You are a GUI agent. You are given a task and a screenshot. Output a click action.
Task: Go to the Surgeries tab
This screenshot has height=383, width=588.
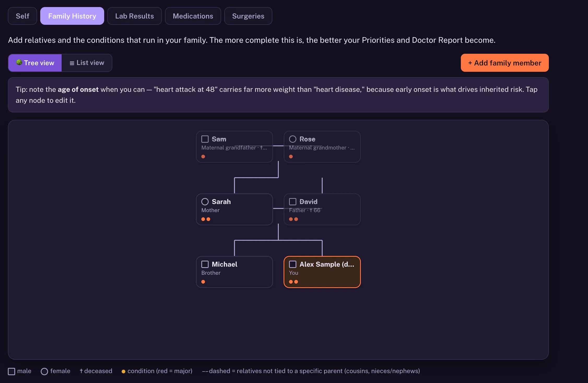tap(248, 16)
